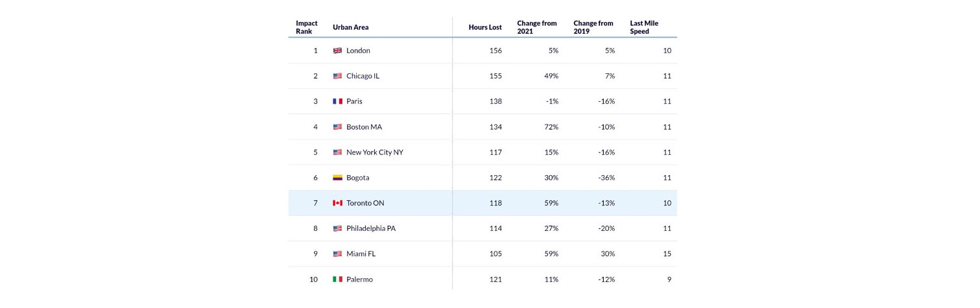Click the Last Mile Speed column header
The height and width of the screenshot is (308, 980).
[x=644, y=27]
